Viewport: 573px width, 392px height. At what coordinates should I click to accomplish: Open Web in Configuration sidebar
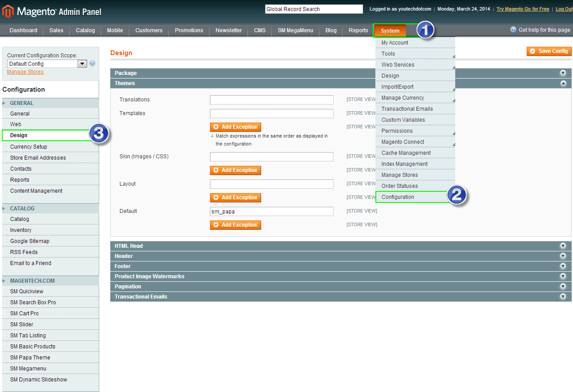click(x=50, y=124)
